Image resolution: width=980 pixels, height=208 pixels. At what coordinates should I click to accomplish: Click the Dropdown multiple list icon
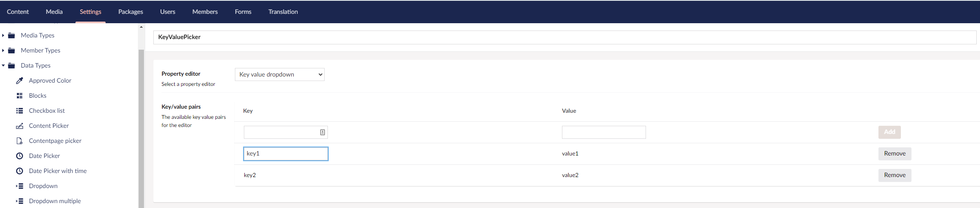click(20, 201)
